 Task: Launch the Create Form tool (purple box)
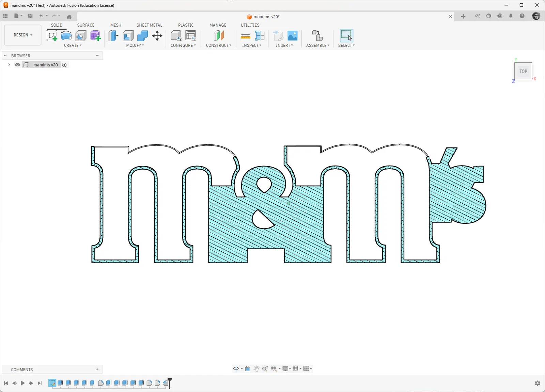tap(95, 35)
